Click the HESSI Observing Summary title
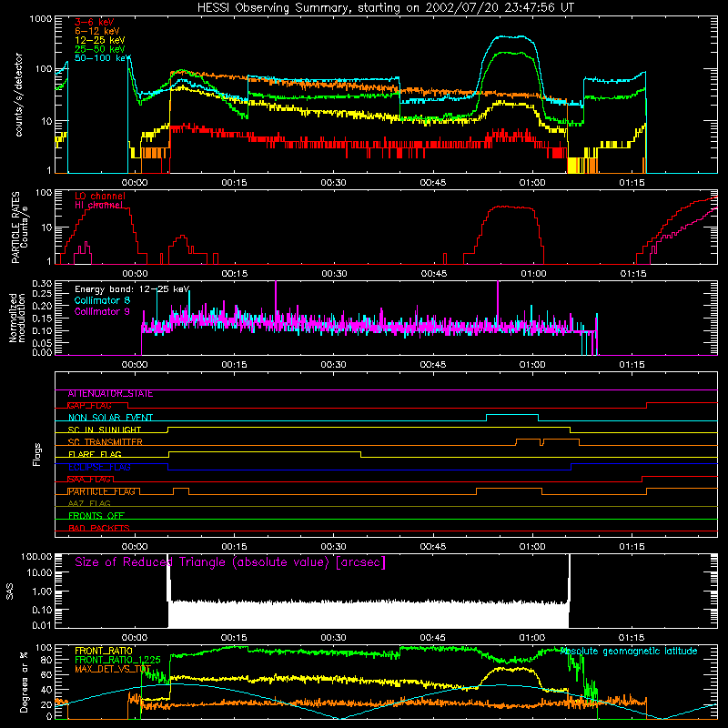Screen dimensions: 728x728 pos(385,8)
